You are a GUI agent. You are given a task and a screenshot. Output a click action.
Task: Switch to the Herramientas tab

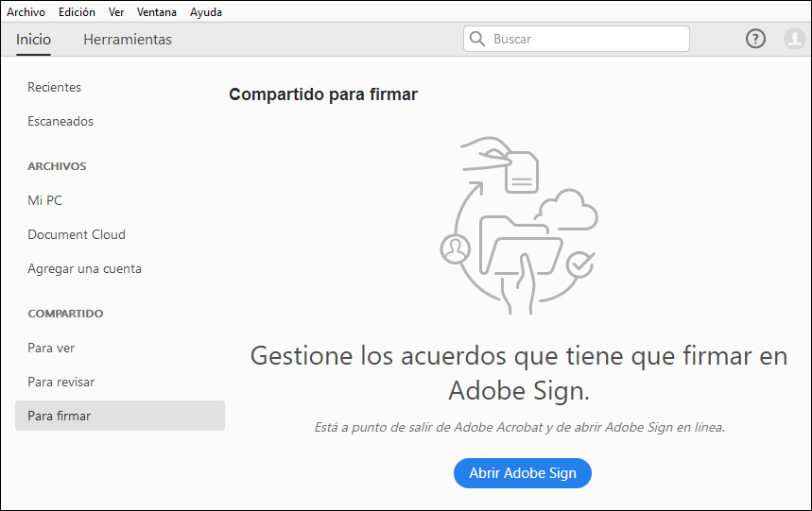pyautogui.click(x=128, y=40)
